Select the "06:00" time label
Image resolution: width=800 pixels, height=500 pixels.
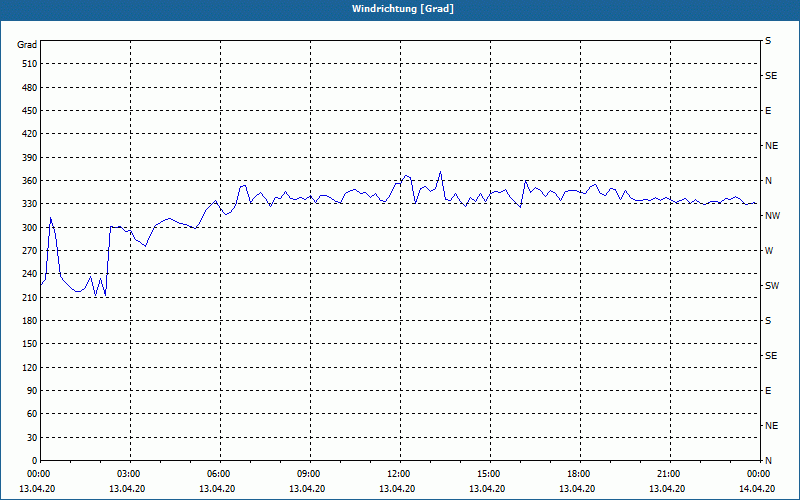218,474
